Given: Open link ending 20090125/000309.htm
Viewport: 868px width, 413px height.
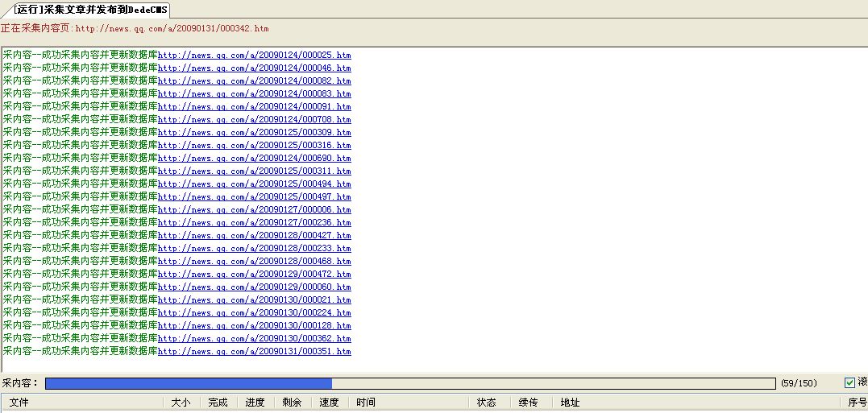Looking at the screenshot, I should point(254,132).
